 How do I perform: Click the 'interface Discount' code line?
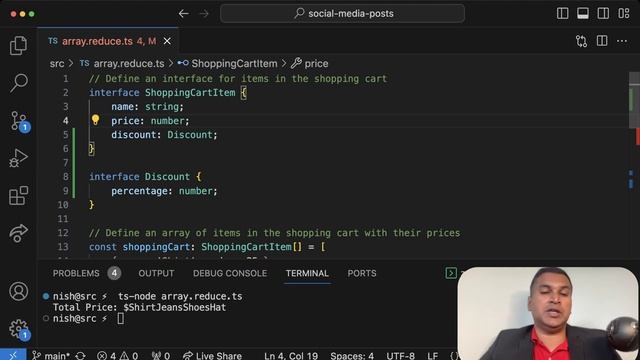pyautogui.click(x=145, y=177)
